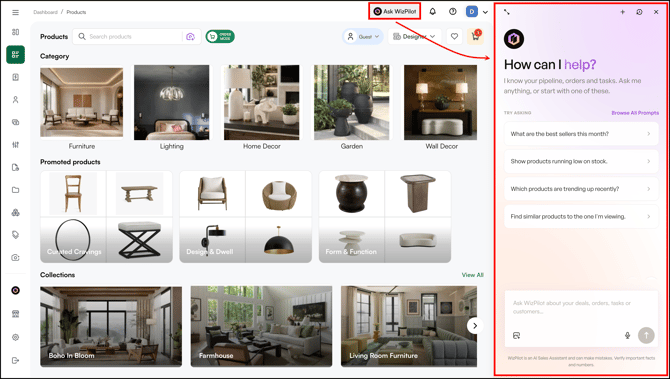Toggle the Order Mode switch
This screenshot has width=670, height=379.
pyautogui.click(x=220, y=37)
